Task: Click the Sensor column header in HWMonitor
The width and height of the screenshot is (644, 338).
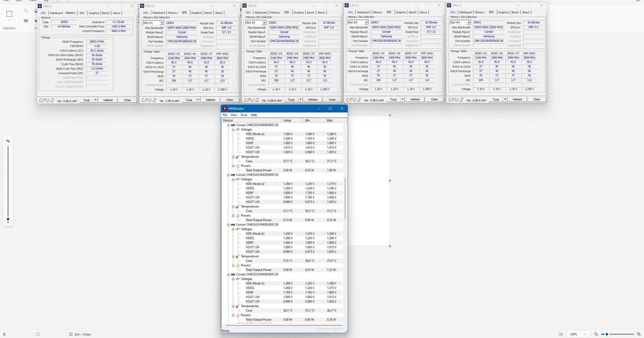Action: tap(251, 120)
